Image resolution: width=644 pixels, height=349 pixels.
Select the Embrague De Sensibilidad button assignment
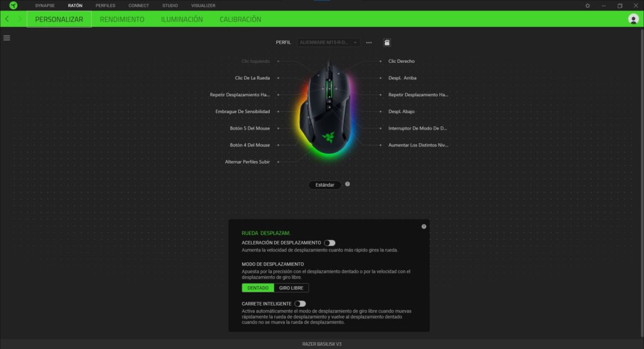(242, 111)
